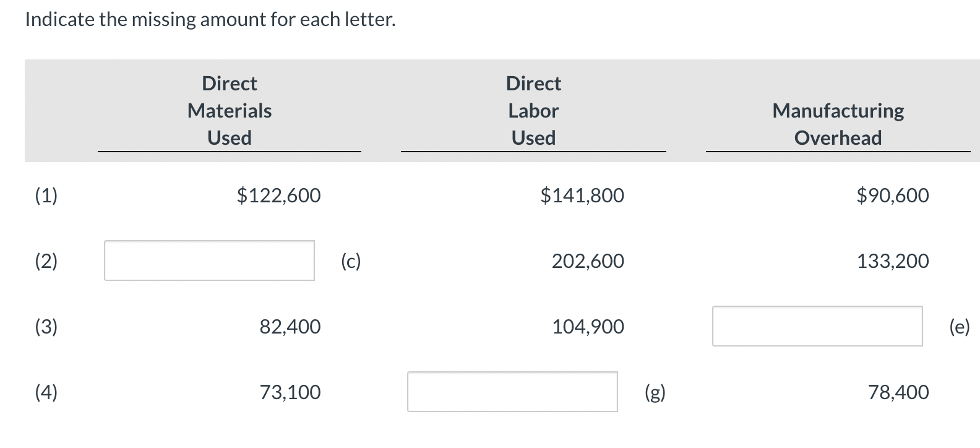Click the Manufacturing Overhead input field (e)

pyautogui.click(x=817, y=326)
